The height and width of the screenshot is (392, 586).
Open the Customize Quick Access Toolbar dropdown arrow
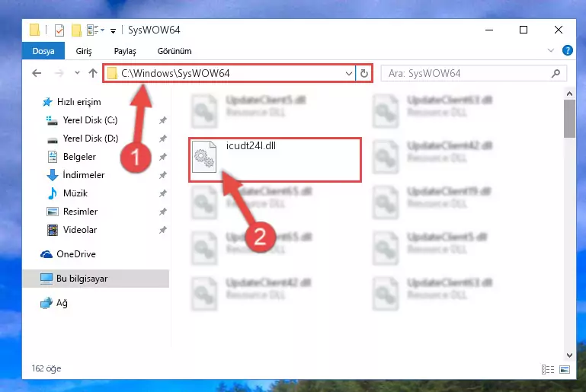(x=113, y=30)
